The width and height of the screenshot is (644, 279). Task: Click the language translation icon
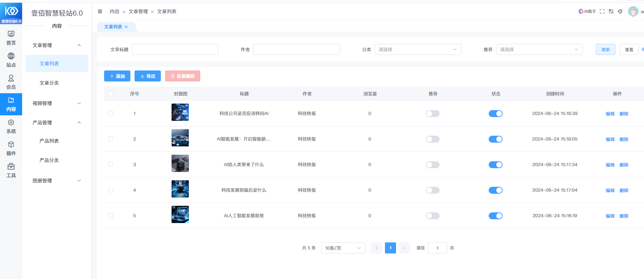tap(611, 11)
